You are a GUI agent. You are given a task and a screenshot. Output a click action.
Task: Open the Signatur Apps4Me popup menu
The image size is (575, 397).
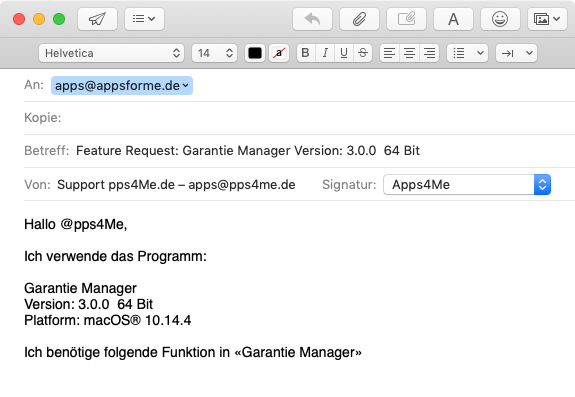click(x=467, y=184)
